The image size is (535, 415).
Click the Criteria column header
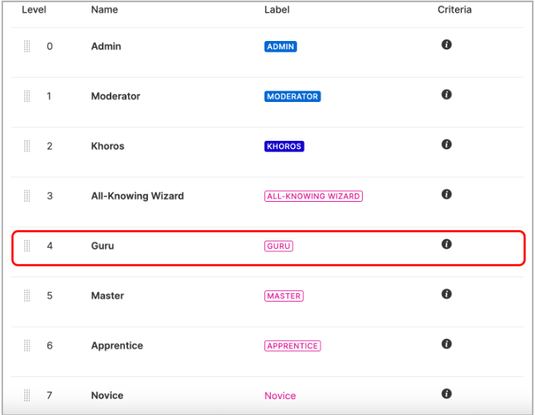tap(454, 10)
